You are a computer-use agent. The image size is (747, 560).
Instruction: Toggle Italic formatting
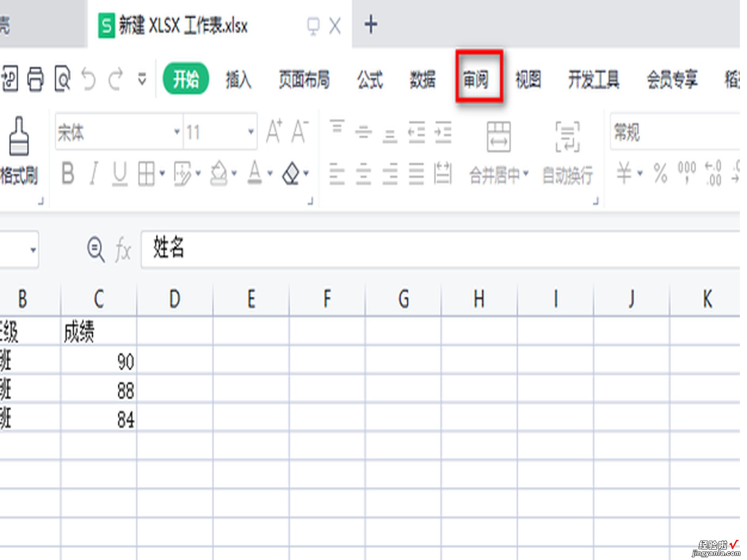(x=94, y=173)
